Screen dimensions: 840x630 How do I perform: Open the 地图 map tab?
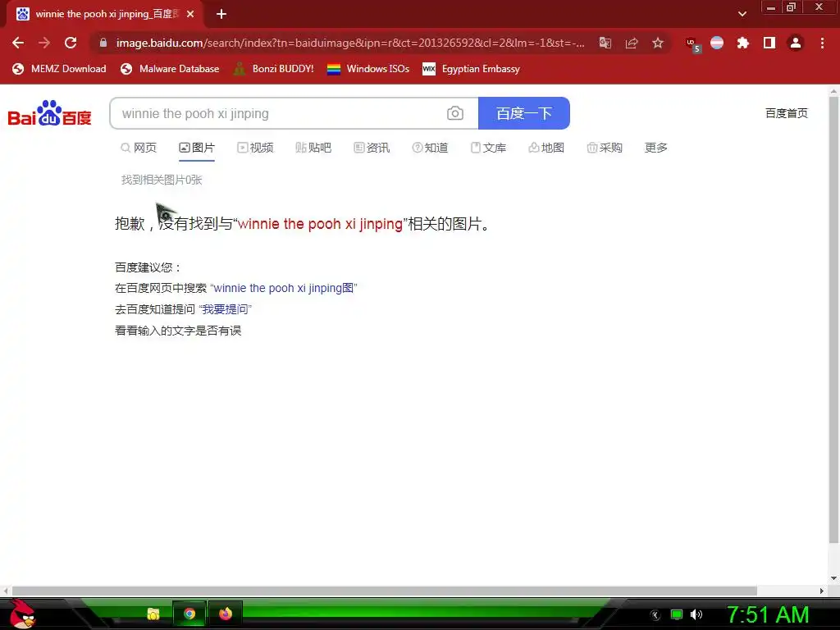546,148
